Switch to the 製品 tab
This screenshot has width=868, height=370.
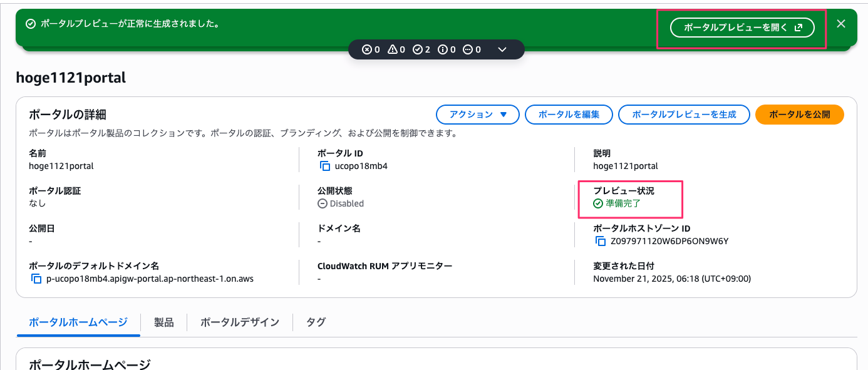(164, 322)
